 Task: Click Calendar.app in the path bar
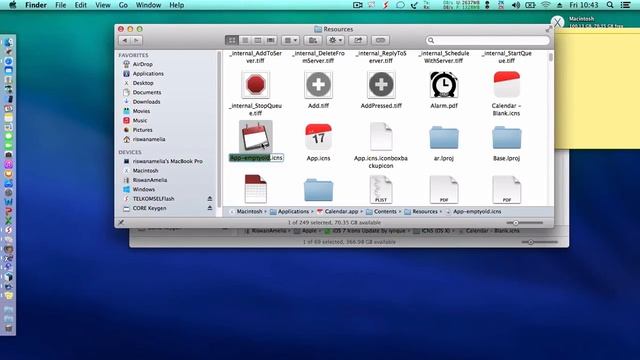338,211
